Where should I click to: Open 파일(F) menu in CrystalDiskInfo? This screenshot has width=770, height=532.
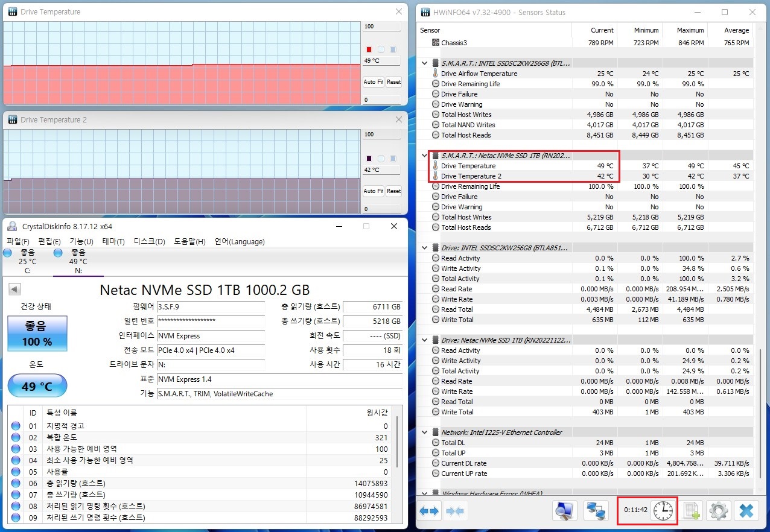(18, 242)
